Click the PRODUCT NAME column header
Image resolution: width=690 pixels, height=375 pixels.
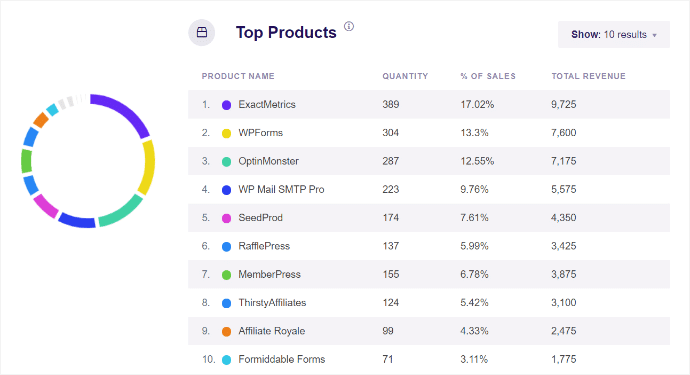pos(238,76)
